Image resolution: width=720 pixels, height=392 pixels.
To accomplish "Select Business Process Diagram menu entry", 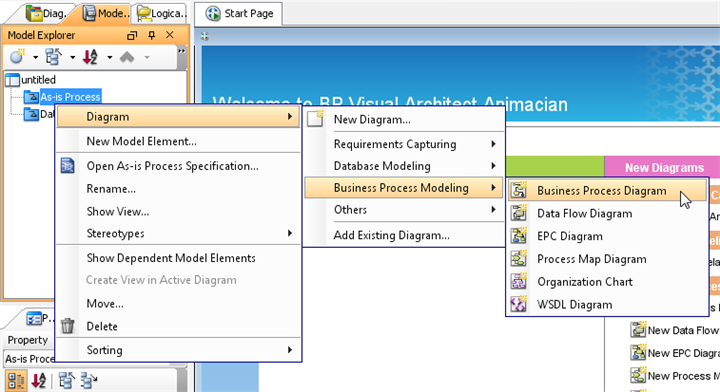I will point(607,190).
